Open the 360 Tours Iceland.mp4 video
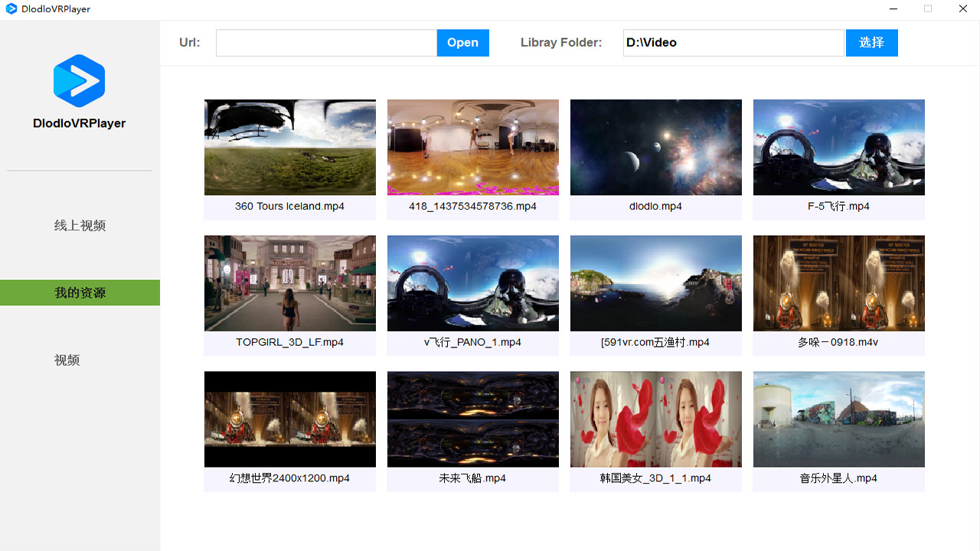The image size is (980, 551). pos(289,147)
